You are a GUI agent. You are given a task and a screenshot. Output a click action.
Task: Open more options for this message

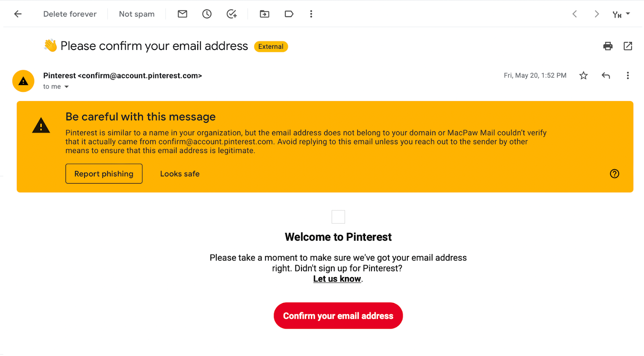tap(627, 75)
